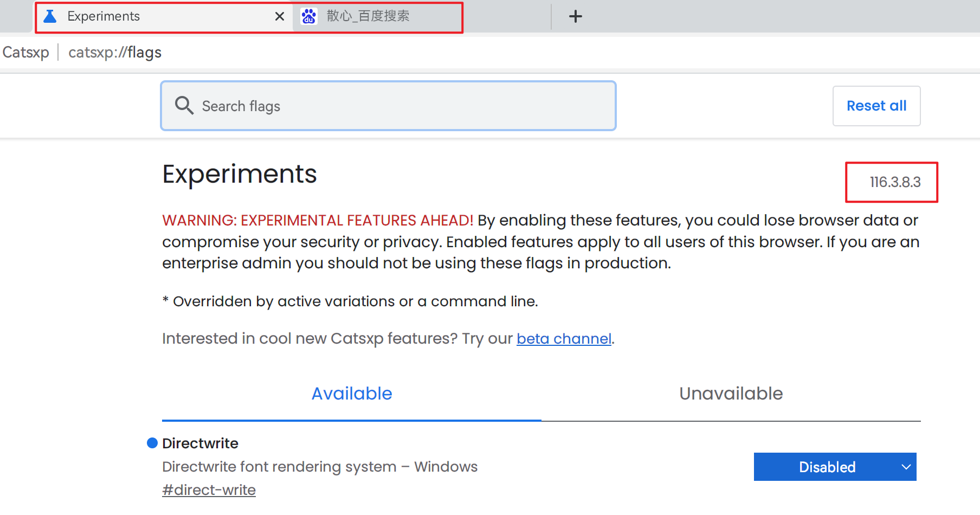The height and width of the screenshot is (515, 980).
Task: Click the version number 116.3.8.3
Action: click(895, 182)
